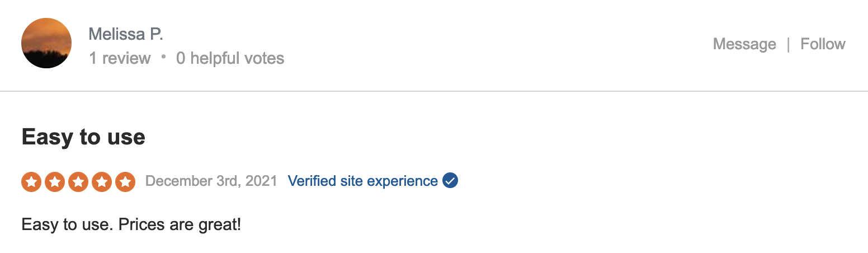Click the bold "Easy to use" review title
Screen dimensions: 868x253
coord(83,137)
